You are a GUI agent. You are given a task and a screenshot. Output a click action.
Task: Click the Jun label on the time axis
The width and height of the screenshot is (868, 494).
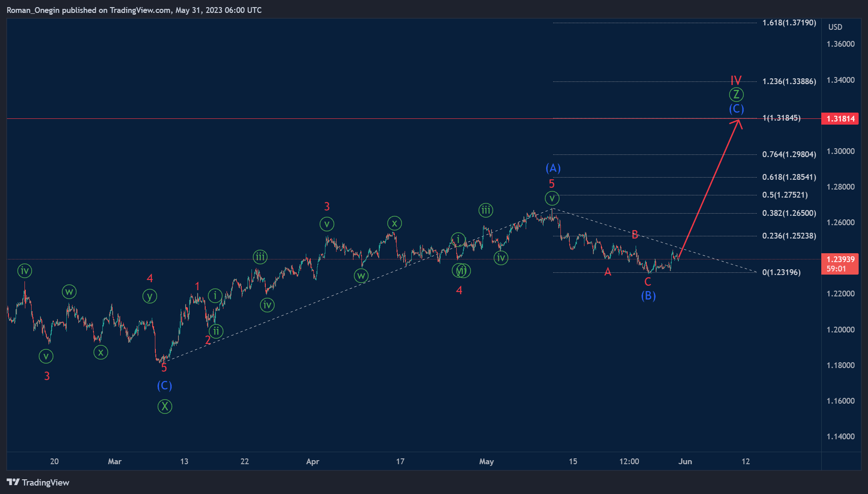tap(685, 462)
